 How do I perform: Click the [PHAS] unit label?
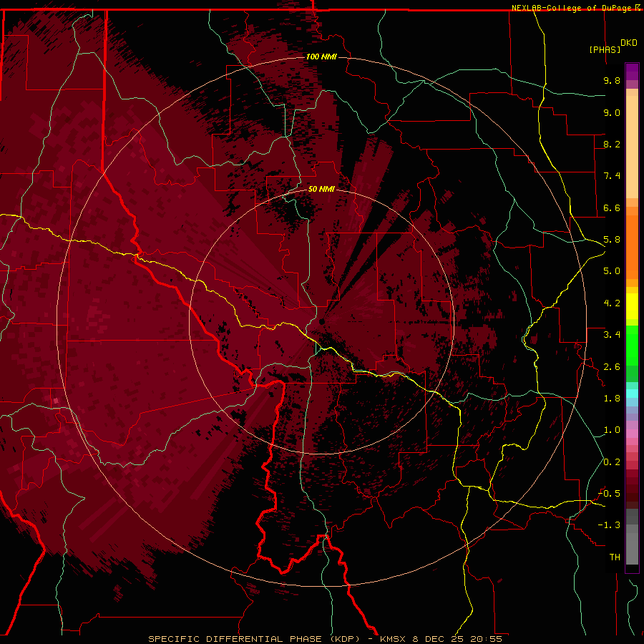pos(605,49)
